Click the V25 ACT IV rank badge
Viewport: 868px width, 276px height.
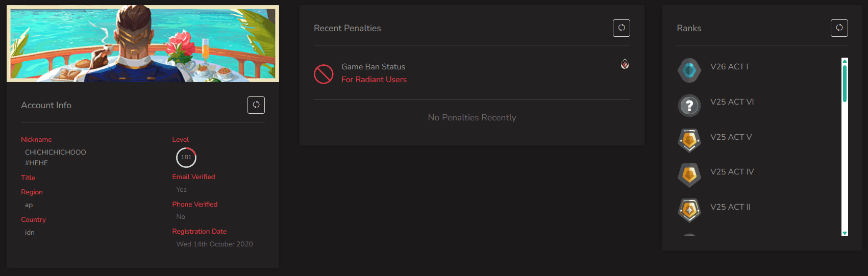(x=689, y=175)
